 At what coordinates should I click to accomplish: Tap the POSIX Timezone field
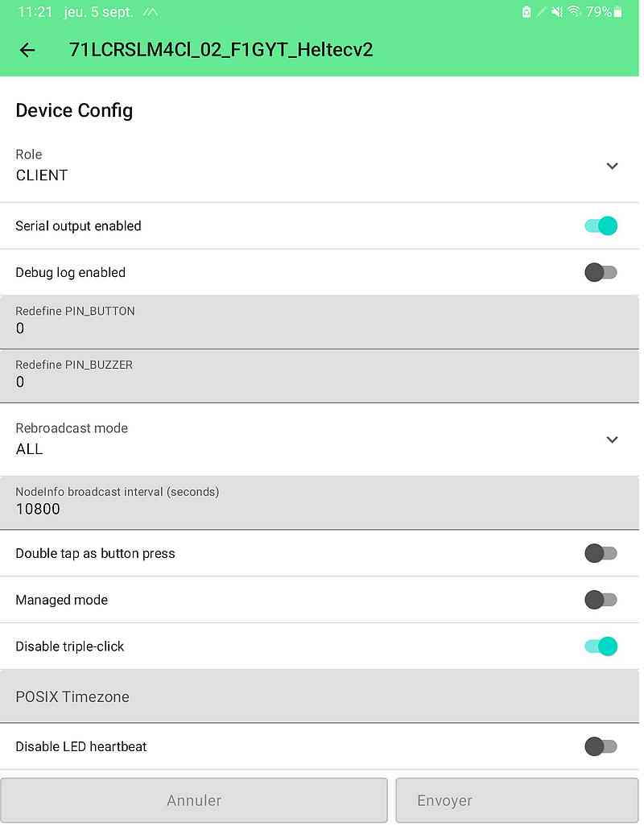pos(319,696)
